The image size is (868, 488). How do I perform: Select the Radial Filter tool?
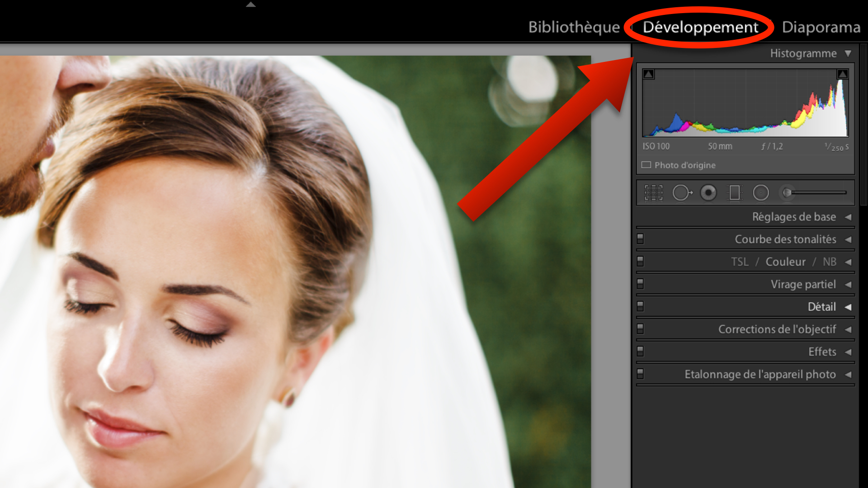coord(761,193)
